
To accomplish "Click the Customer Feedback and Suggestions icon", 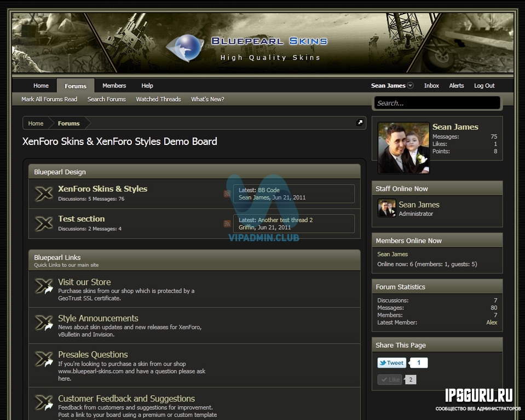I will click(x=44, y=402).
